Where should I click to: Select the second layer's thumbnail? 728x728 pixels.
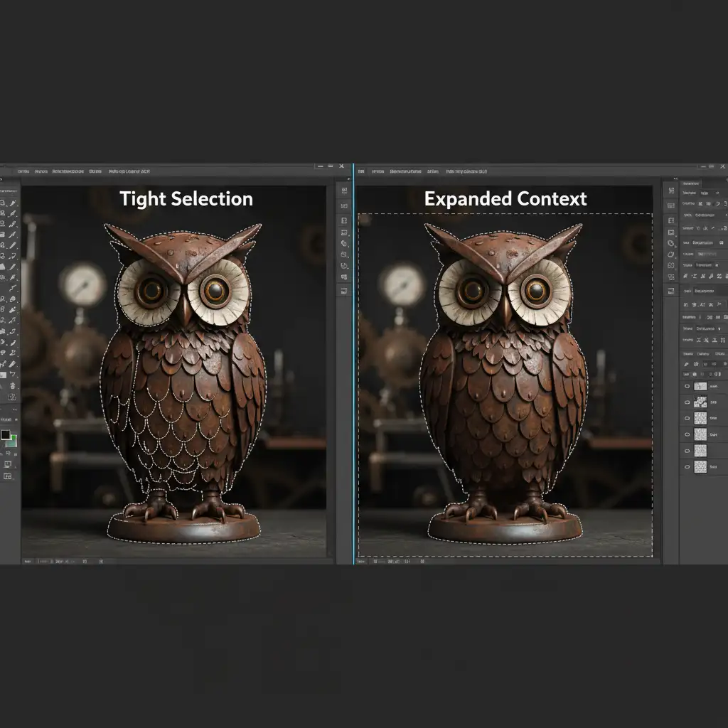point(700,402)
